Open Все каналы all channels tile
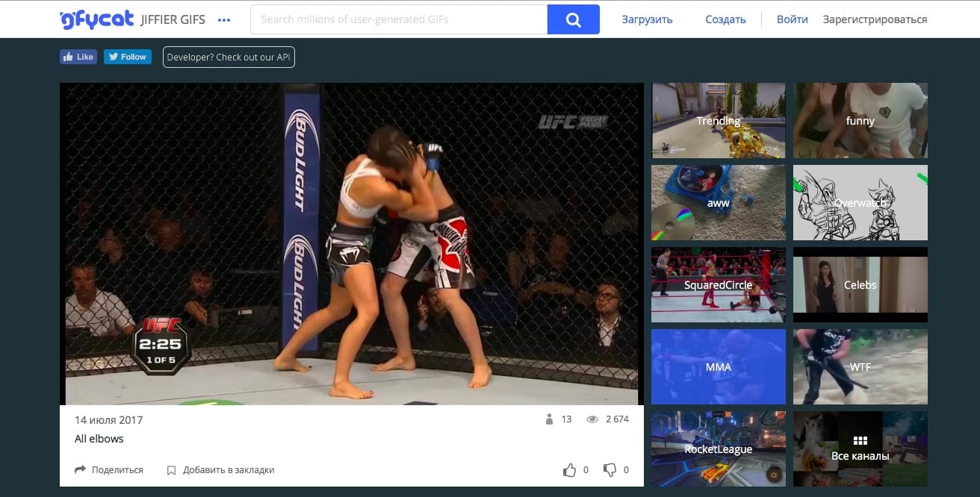 [x=860, y=448]
